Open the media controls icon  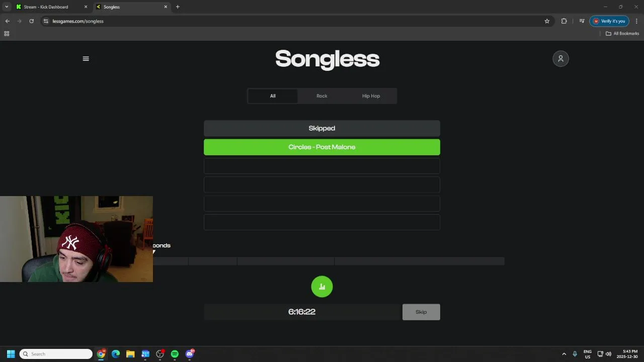[582, 21]
